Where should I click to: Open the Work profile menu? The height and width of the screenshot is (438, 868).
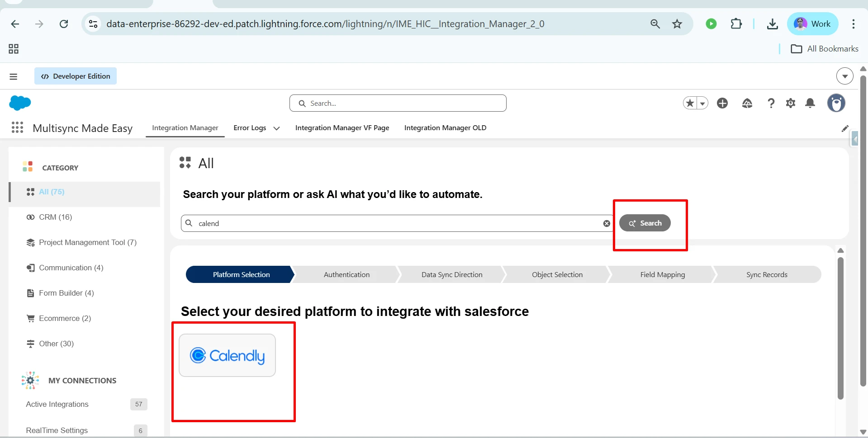[x=813, y=24]
